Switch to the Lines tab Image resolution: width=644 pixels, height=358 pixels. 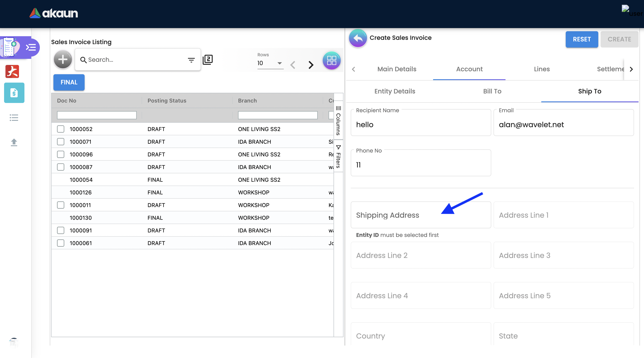click(541, 69)
